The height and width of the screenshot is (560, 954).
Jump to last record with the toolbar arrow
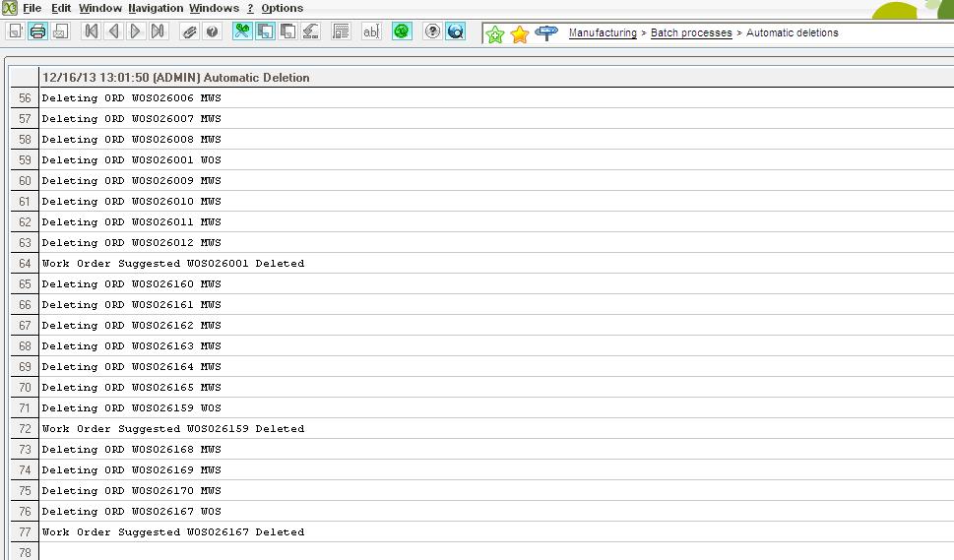(159, 31)
